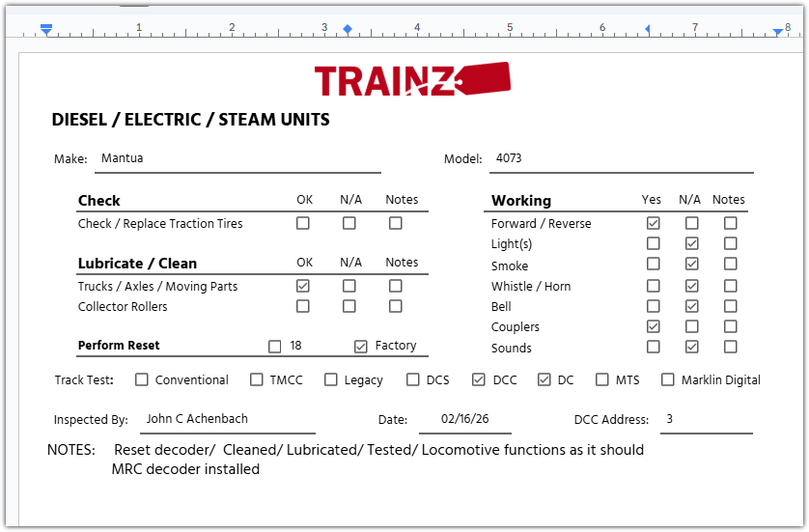
Task: Uncheck N/A for Smoke
Action: 692,264
